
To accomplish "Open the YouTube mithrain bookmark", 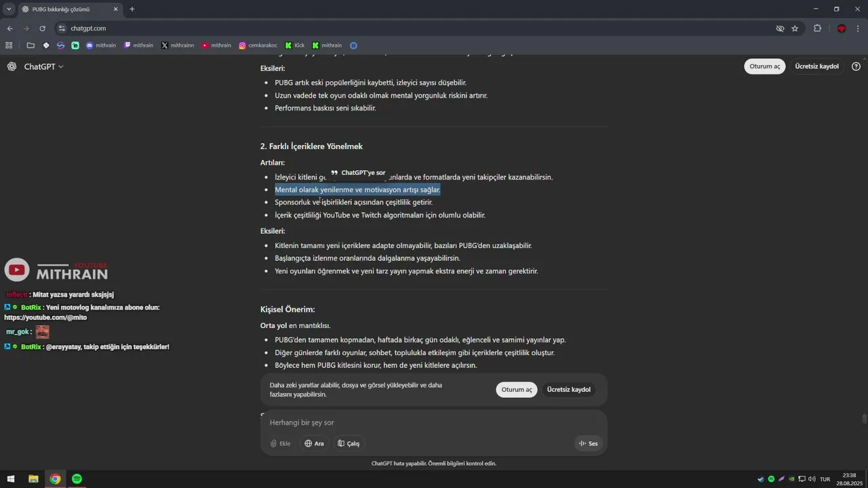I will point(216,45).
